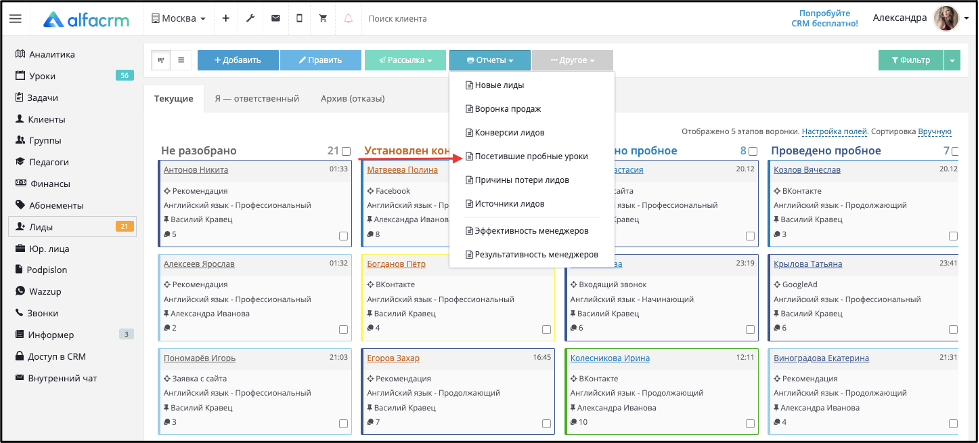The width and height of the screenshot is (979, 443).
Task: Click the plus icon in top bar
Action: tap(225, 19)
